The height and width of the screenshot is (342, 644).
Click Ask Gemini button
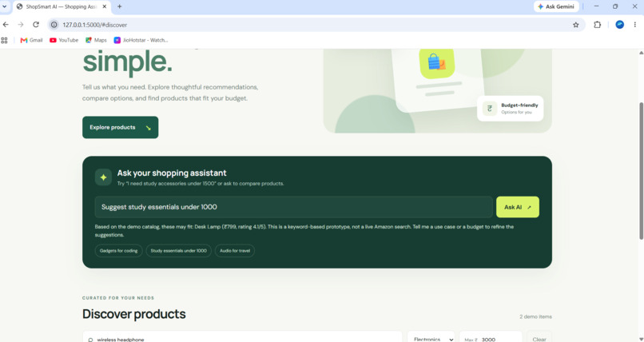(x=557, y=6)
